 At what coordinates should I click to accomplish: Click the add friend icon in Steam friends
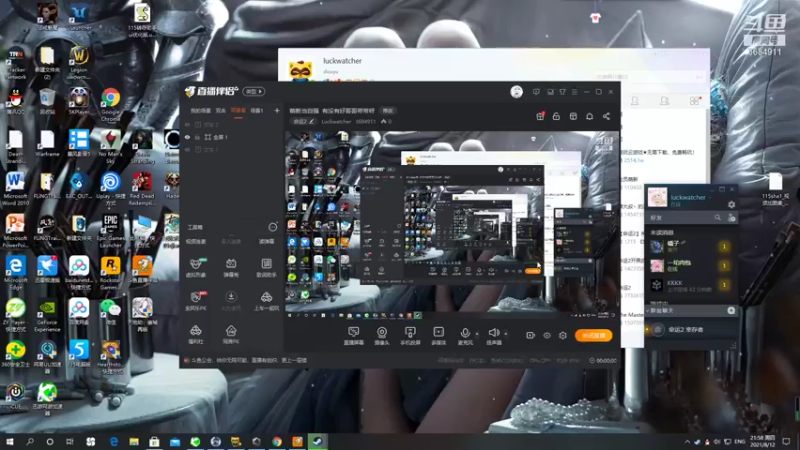732,218
